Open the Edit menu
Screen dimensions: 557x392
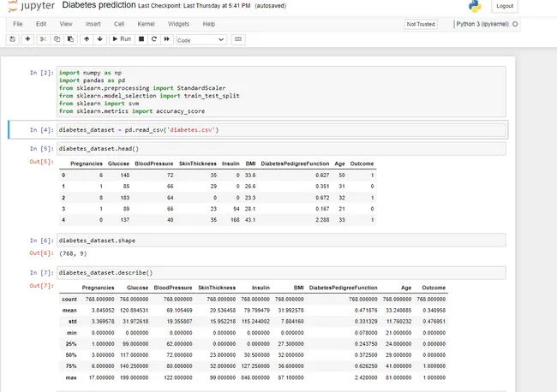tap(41, 24)
